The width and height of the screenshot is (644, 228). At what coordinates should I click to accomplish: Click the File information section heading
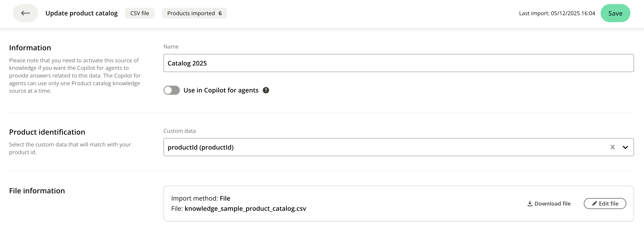point(37,191)
